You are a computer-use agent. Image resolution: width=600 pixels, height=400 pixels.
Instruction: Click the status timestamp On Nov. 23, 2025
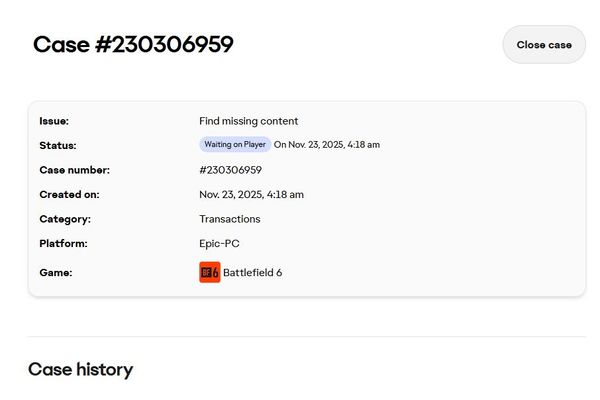327,145
